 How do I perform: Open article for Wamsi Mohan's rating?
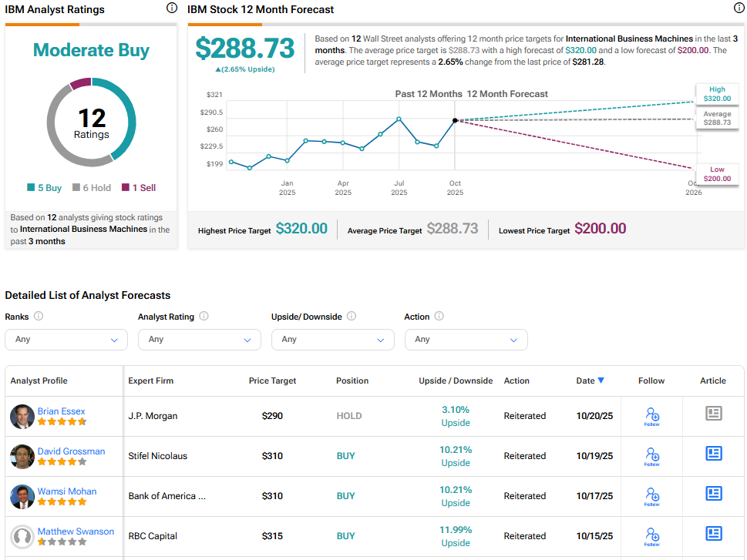pos(714,493)
